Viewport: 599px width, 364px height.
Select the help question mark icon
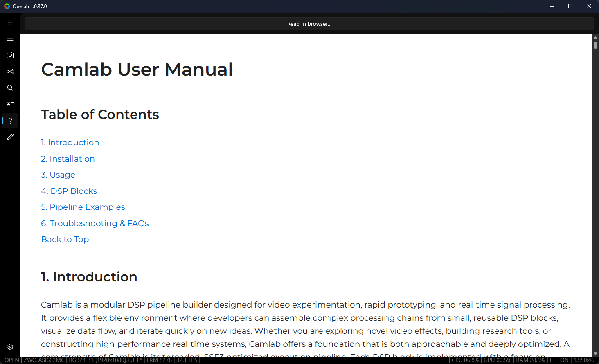point(10,121)
